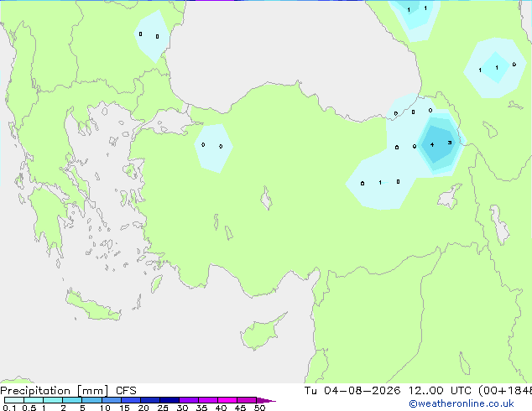Choose the blue legend swatch between 10 and 15
This screenshot has height=411, width=532.
tap(112, 400)
